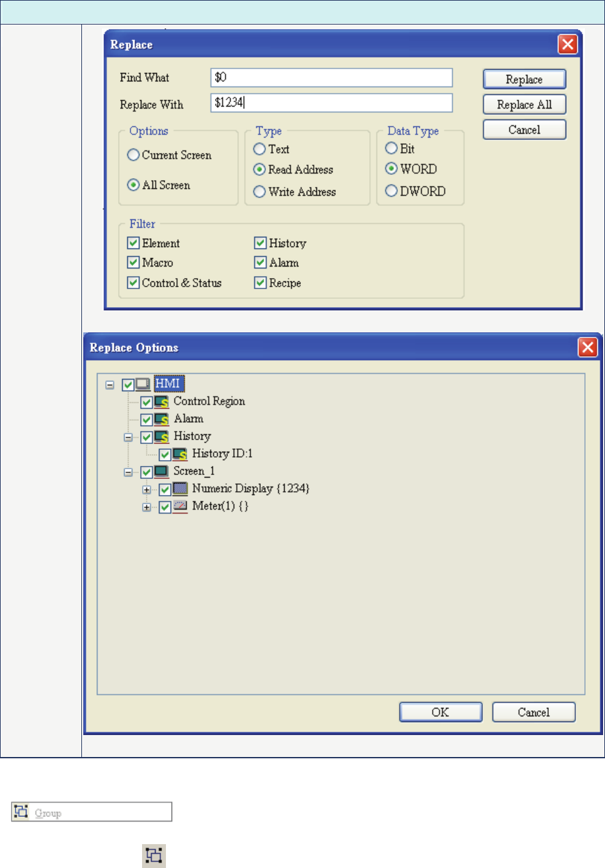Click the Group icon in menu item
This screenshot has width=605, height=868.
pos(21,811)
